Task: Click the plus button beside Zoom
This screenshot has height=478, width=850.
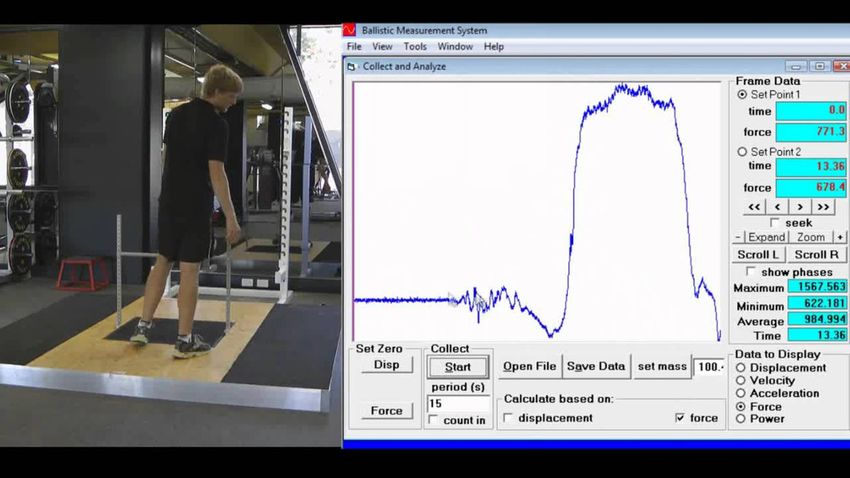Action: point(840,237)
